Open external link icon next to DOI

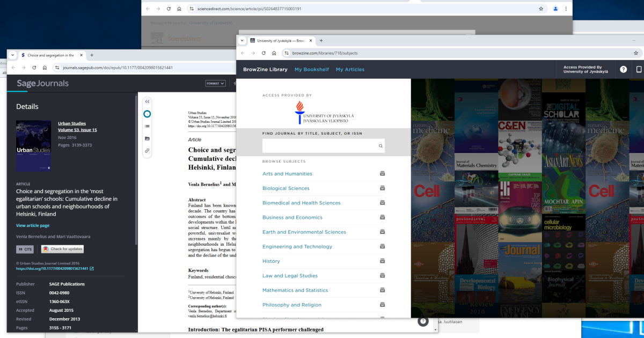[x=91, y=268]
